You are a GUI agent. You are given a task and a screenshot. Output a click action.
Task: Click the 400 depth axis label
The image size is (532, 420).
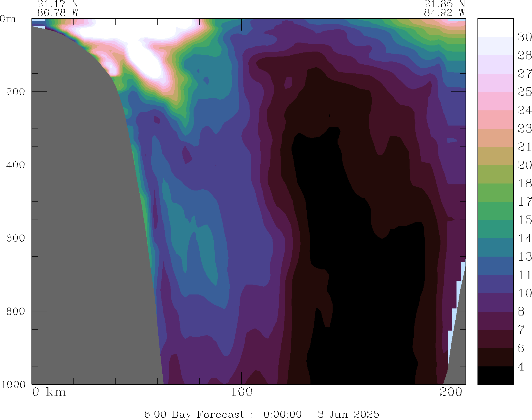coord(15,165)
